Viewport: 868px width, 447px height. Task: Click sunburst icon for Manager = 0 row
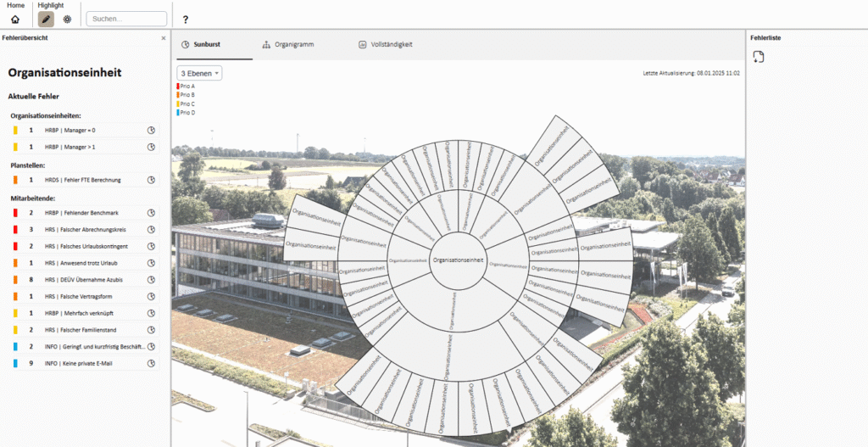151,131
